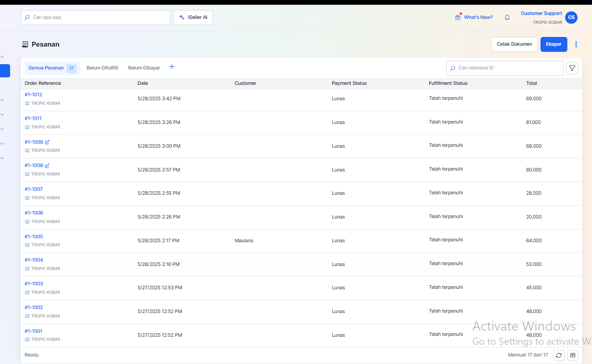This screenshot has width=592, height=364.
Task: Expand the topmost sidebar chevron
Action: [2, 56]
